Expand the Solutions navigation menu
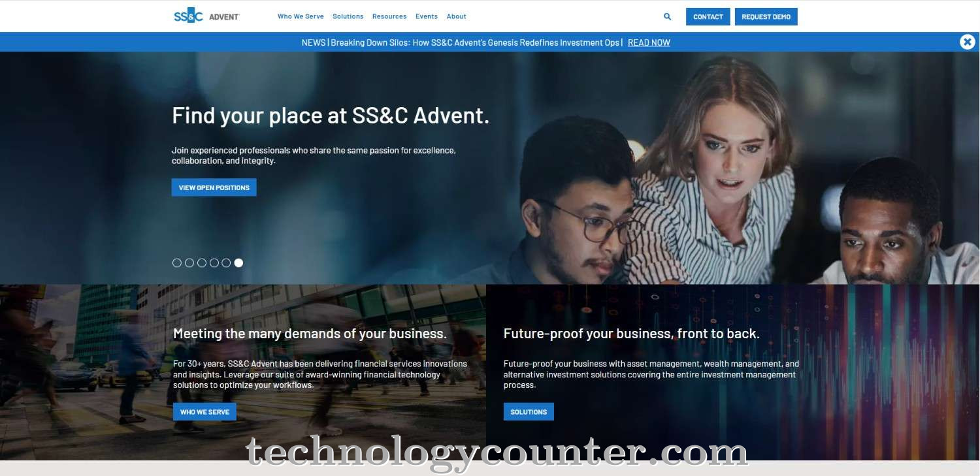The height and width of the screenshot is (476, 980). click(x=348, y=16)
